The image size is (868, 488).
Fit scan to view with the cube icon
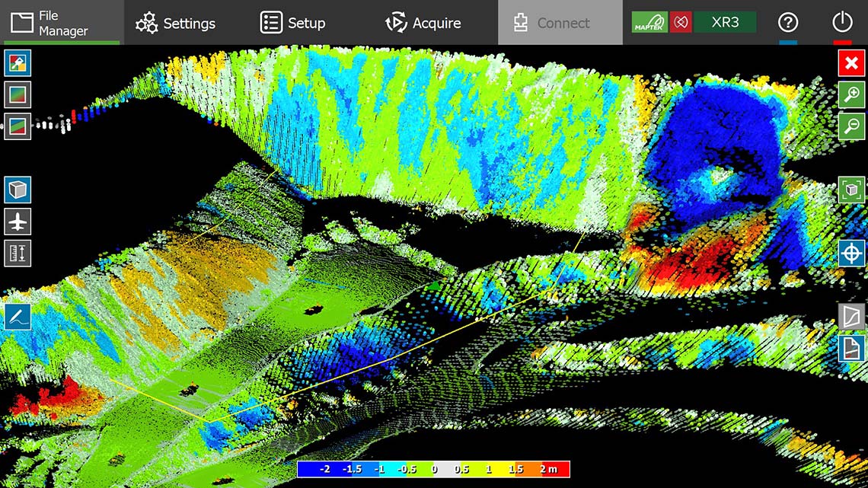[x=852, y=190]
